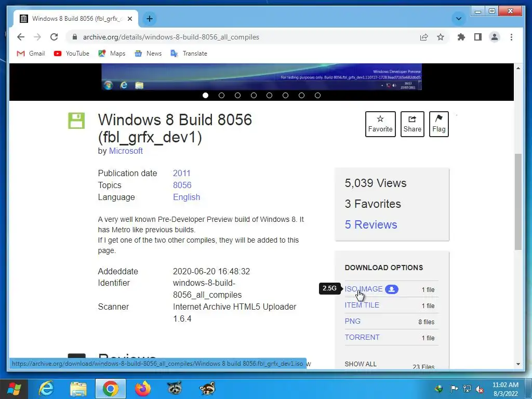Share this page from the address bar
This screenshot has width=532, height=399.
tap(424, 37)
